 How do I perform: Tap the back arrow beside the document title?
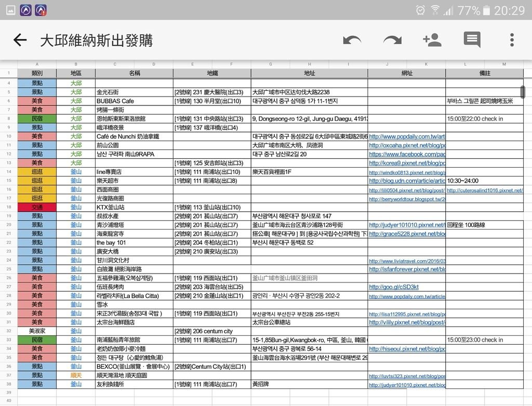click(20, 40)
